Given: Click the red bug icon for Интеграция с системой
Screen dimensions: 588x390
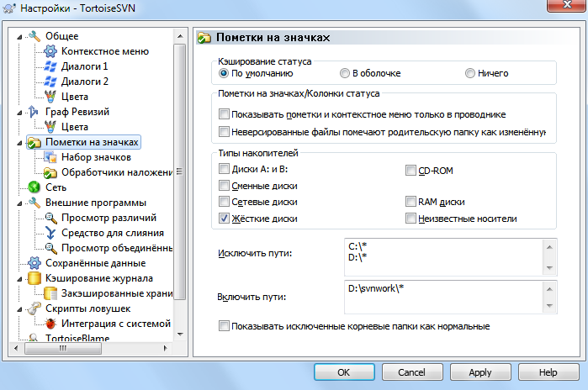Looking at the screenshot, I should (50, 324).
